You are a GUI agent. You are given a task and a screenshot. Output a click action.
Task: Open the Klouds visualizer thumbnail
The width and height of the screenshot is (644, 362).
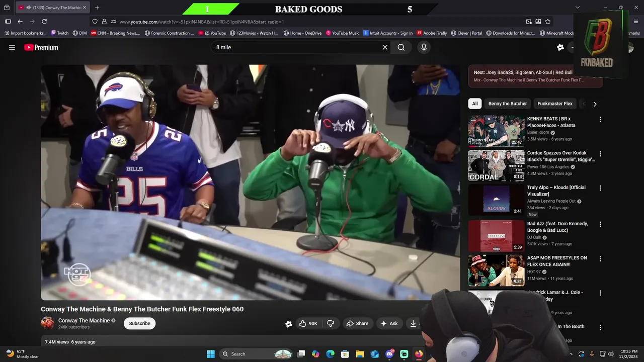(x=497, y=200)
